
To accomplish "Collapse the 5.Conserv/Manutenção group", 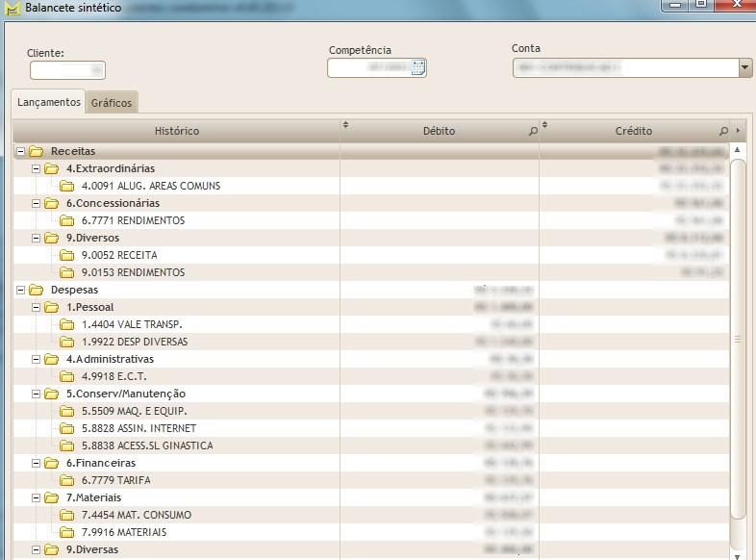I will pyautogui.click(x=37, y=394).
